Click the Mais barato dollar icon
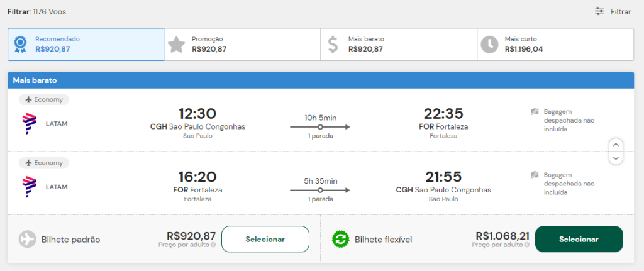 click(x=333, y=44)
